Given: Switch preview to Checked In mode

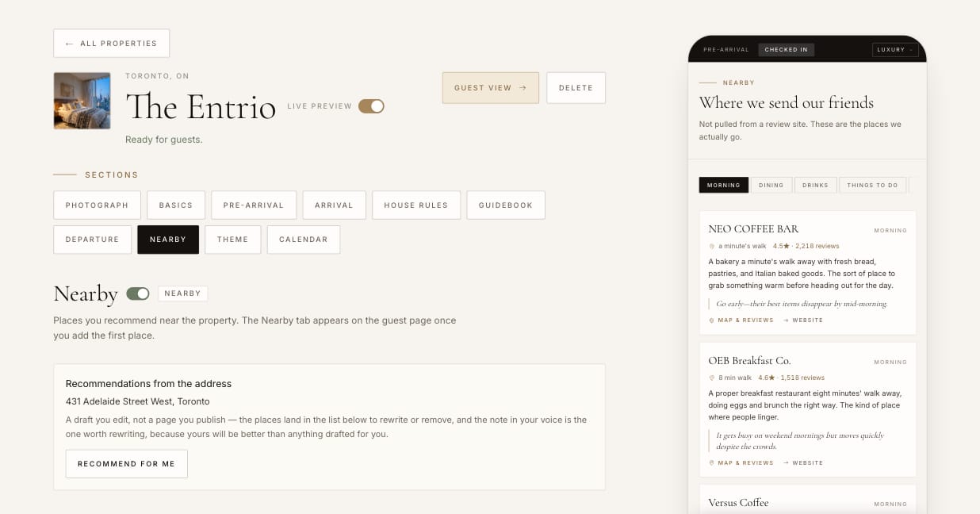Looking at the screenshot, I should 786,50.
